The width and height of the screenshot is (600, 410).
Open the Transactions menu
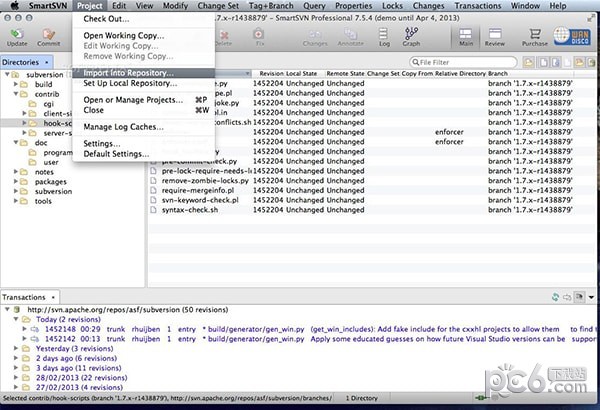[478, 6]
